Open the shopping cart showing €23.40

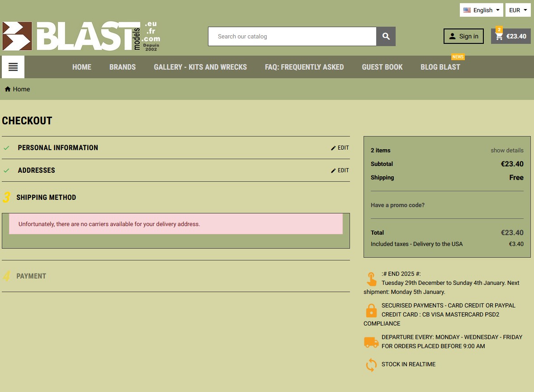pyautogui.click(x=510, y=36)
